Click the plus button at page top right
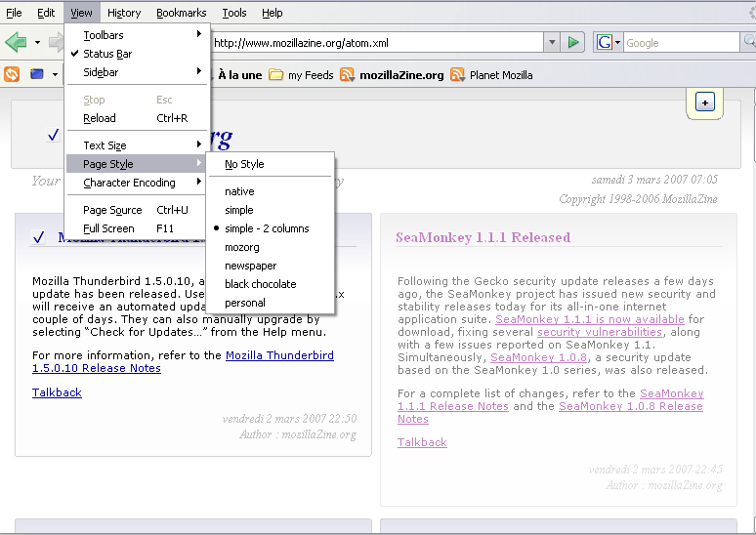756x535 pixels. [705, 103]
